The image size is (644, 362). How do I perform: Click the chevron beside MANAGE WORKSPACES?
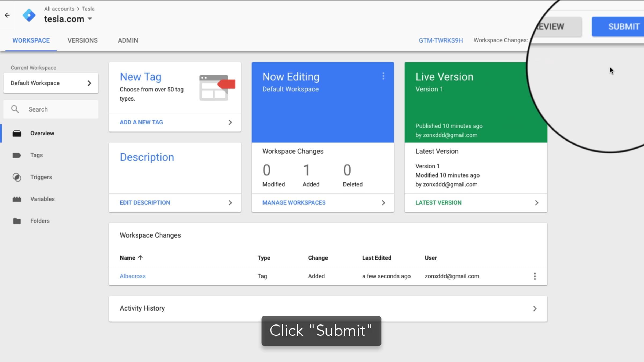pos(383,203)
